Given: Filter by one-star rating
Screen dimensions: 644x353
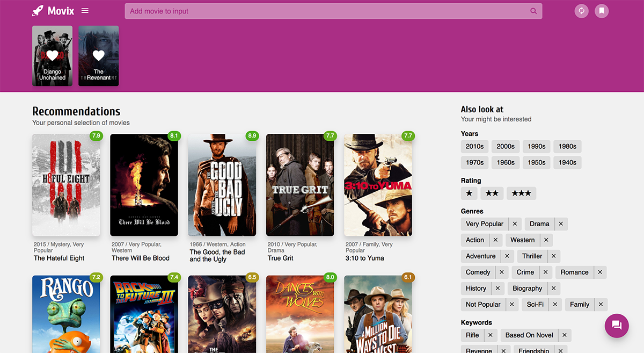Looking at the screenshot, I should click(469, 193).
